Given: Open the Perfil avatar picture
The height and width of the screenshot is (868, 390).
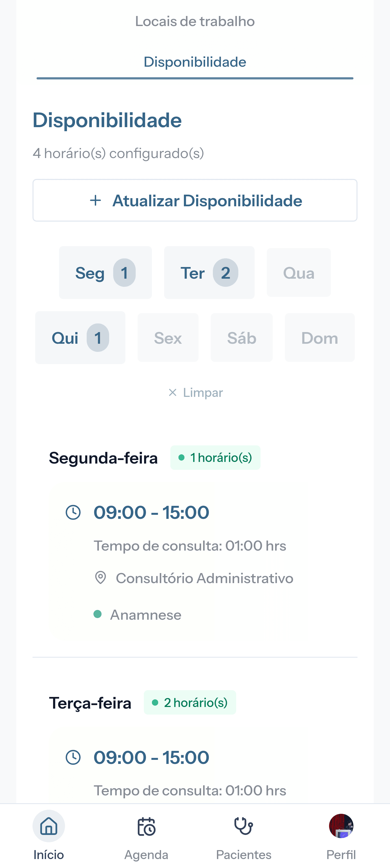Looking at the screenshot, I should (341, 826).
